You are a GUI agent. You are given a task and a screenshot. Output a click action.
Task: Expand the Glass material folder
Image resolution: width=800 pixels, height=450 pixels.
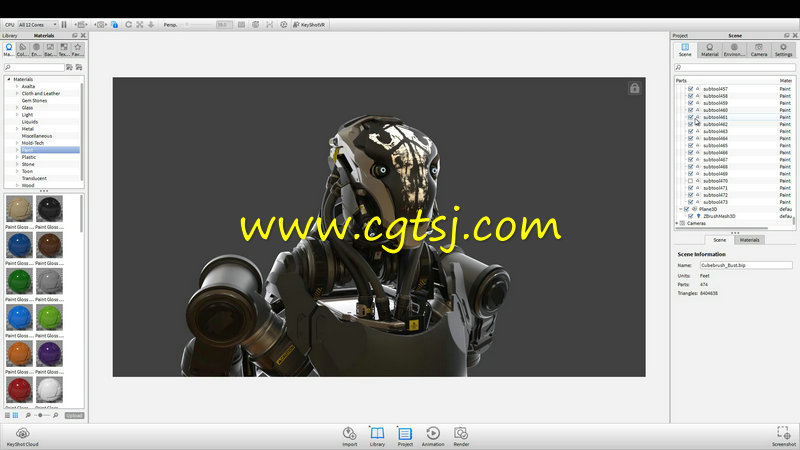[x=17, y=108]
